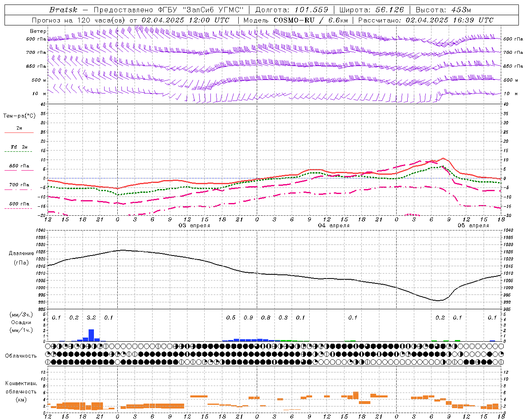
Task: Click the 'Высота: 453м' elevation text
Action: tap(443, 10)
